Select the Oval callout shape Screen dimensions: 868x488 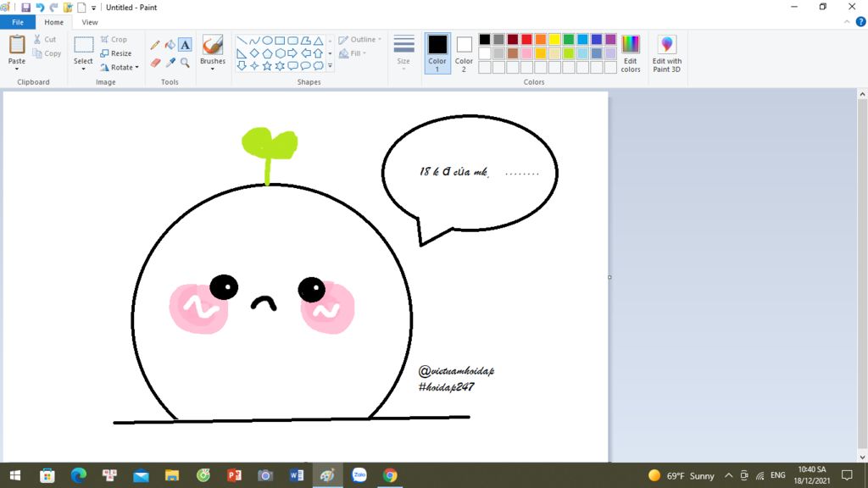click(x=305, y=66)
